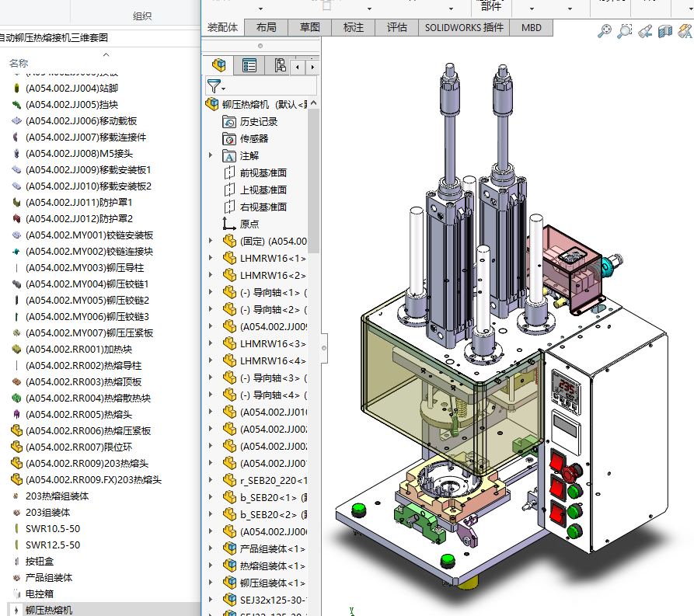Click the Previous View icon
The height and width of the screenshot is (616, 694).
tap(644, 31)
